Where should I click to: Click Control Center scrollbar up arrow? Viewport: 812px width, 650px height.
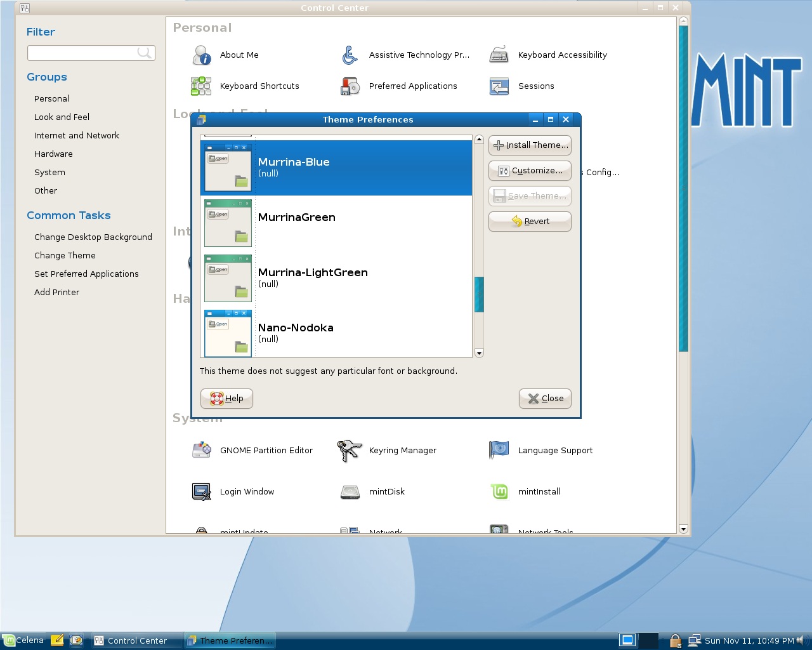(x=683, y=21)
